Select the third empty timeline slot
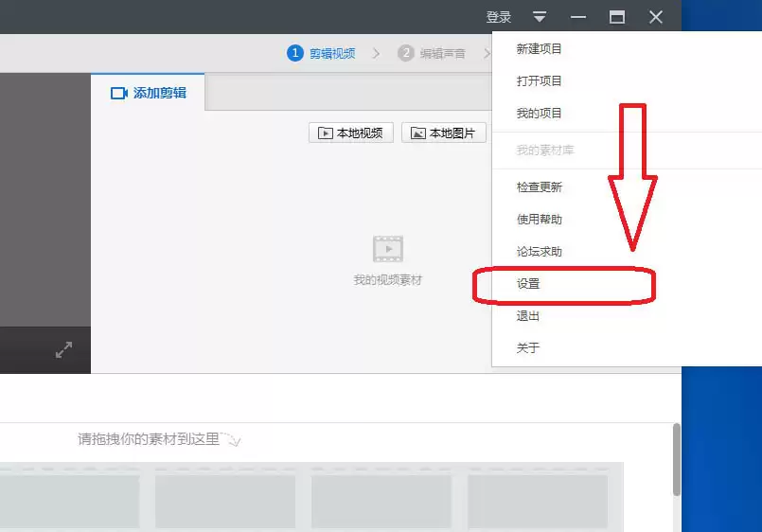 [x=381, y=501]
